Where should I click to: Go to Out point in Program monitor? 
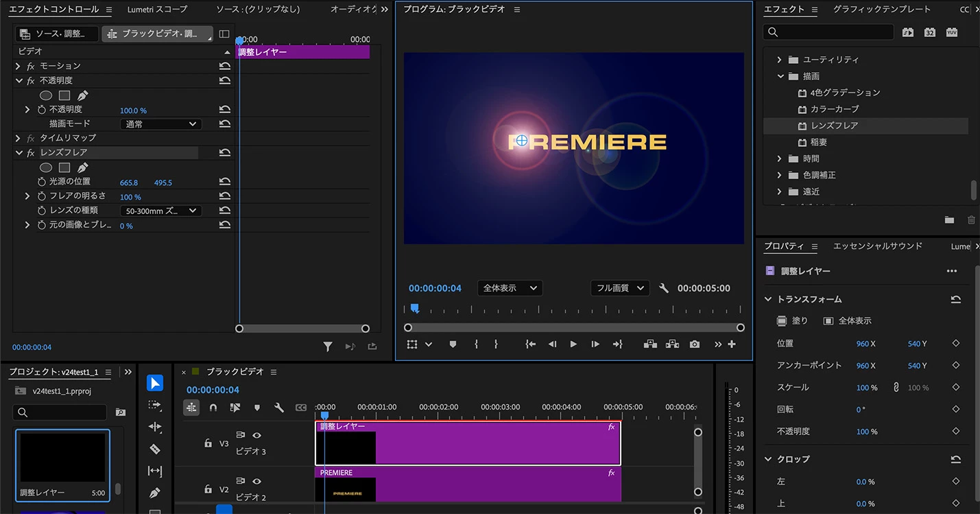(x=617, y=344)
